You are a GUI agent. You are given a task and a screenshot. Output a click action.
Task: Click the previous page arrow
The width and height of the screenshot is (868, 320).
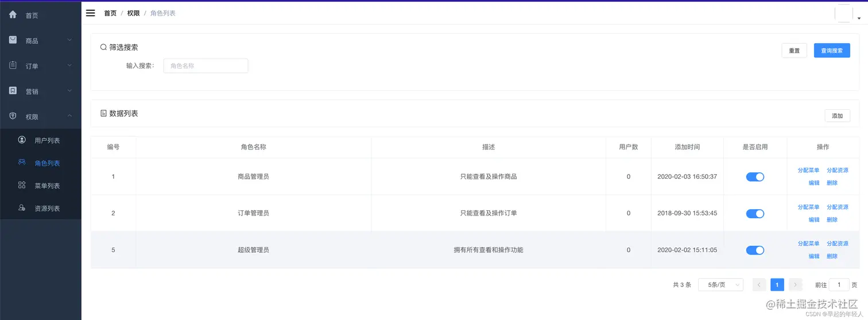click(759, 284)
